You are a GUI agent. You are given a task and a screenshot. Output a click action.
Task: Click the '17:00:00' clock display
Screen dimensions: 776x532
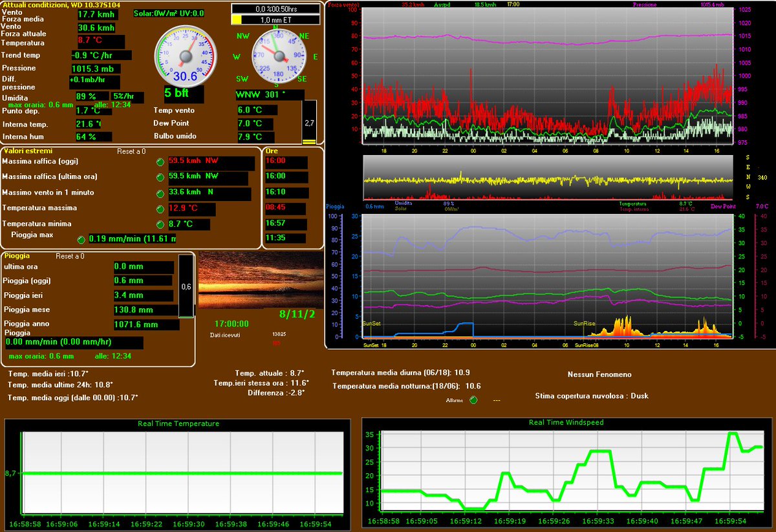pyautogui.click(x=232, y=323)
